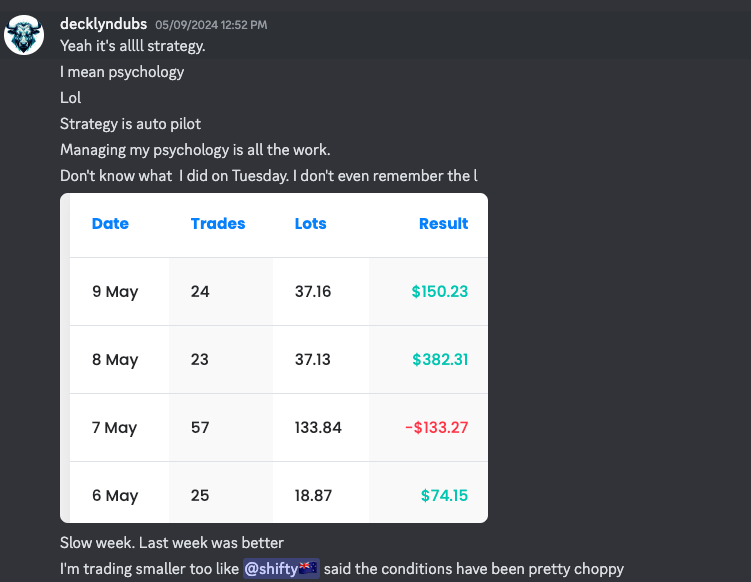Click the 133.84 lots value

point(318,428)
